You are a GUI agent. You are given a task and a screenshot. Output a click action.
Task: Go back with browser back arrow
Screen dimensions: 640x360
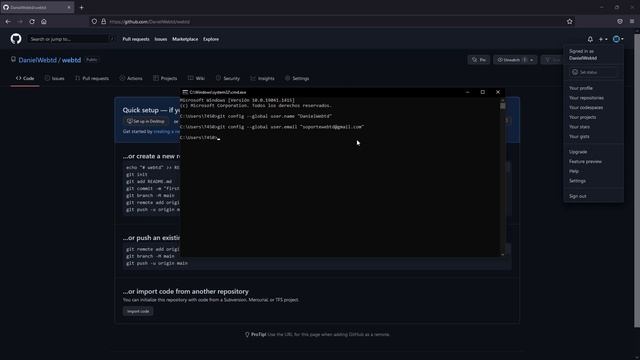(x=8, y=21)
